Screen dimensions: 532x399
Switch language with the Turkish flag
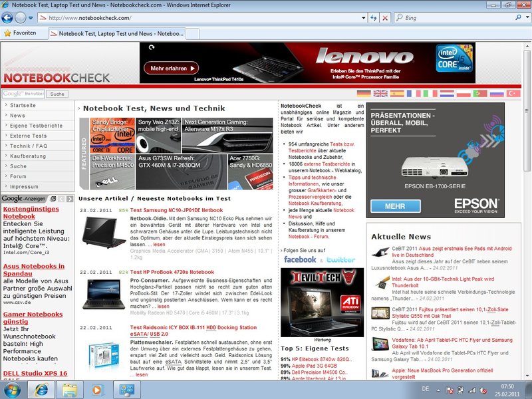pos(513,93)
